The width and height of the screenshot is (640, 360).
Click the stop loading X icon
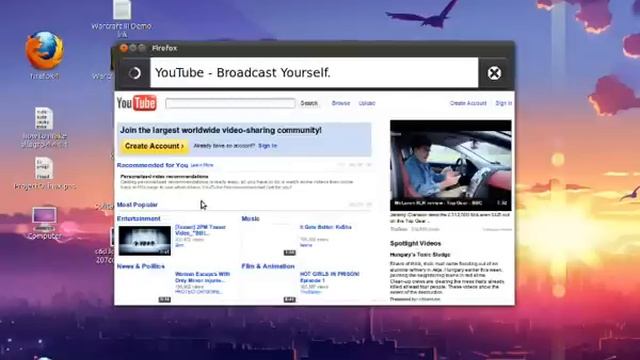click(494, 73)
